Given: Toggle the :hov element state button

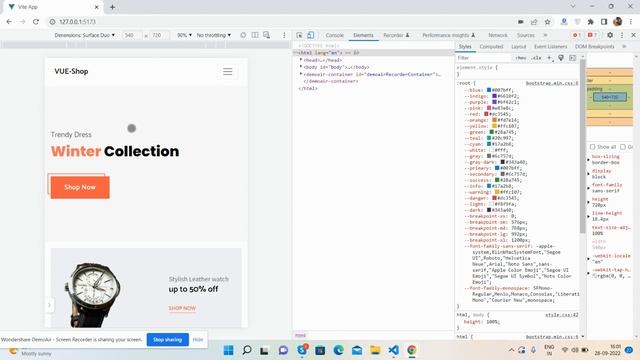Looking at the screenshot, I should [520, 58].
